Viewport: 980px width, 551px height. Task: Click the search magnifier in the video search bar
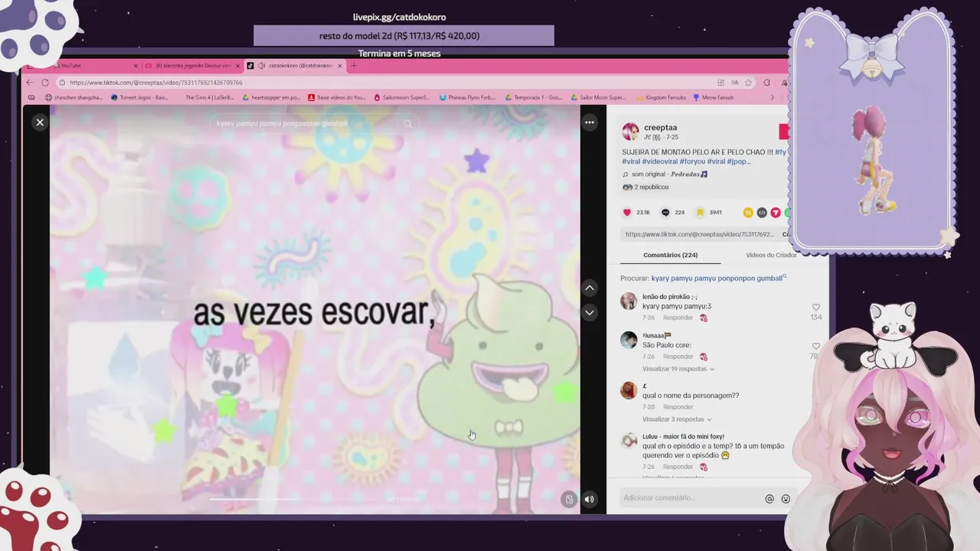[408, 123]
